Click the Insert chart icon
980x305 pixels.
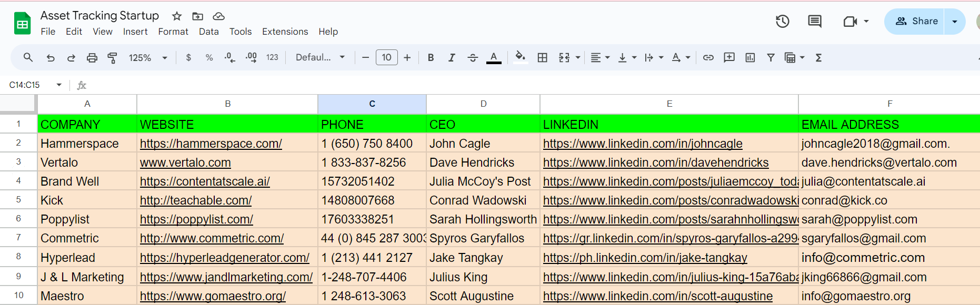[x=750, y=58]
